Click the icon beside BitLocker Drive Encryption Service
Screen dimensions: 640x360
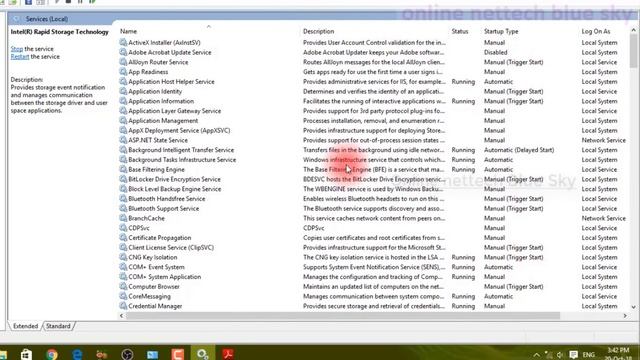pos(123,179)
